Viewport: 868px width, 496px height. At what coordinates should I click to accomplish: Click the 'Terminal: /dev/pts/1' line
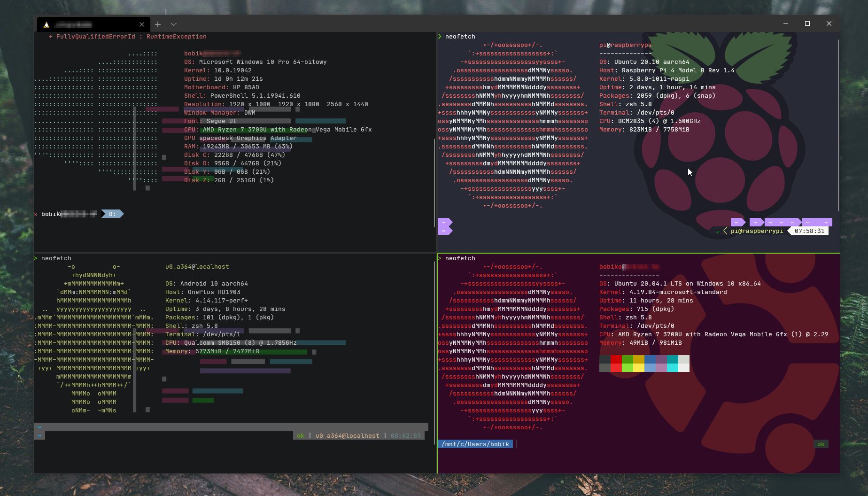pos(203,334)
